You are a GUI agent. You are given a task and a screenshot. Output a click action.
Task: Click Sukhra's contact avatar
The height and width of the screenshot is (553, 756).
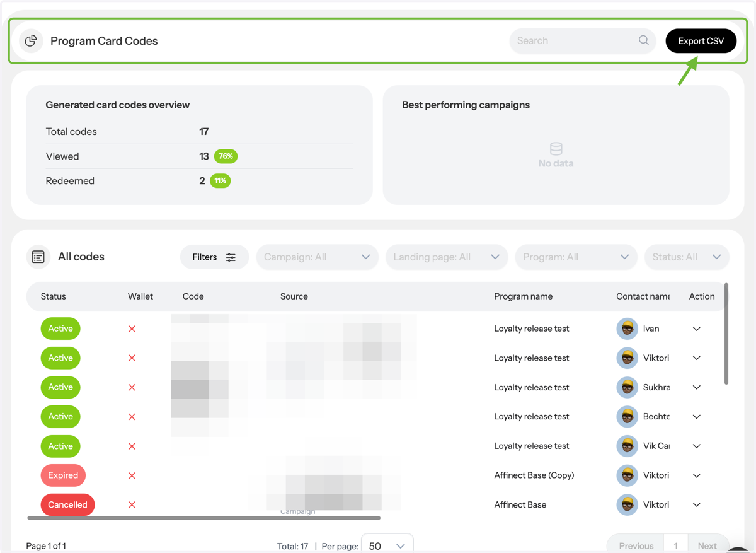pos(627,387)
